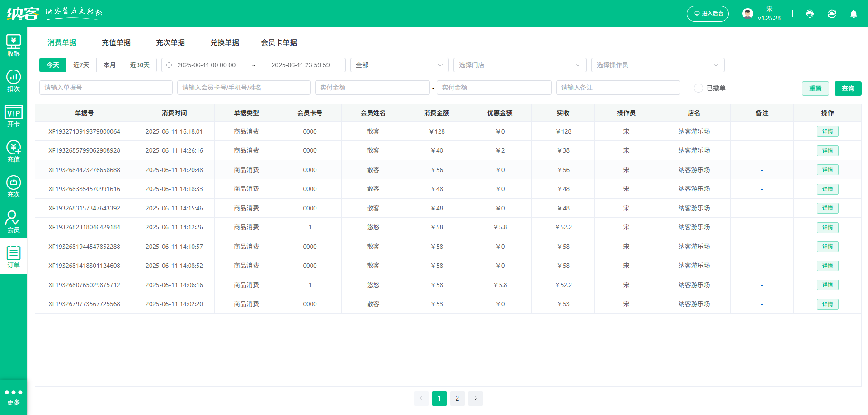868x415 pixels.
Task: Open the 充次 sidebar icon
Action: click(14, 187)
